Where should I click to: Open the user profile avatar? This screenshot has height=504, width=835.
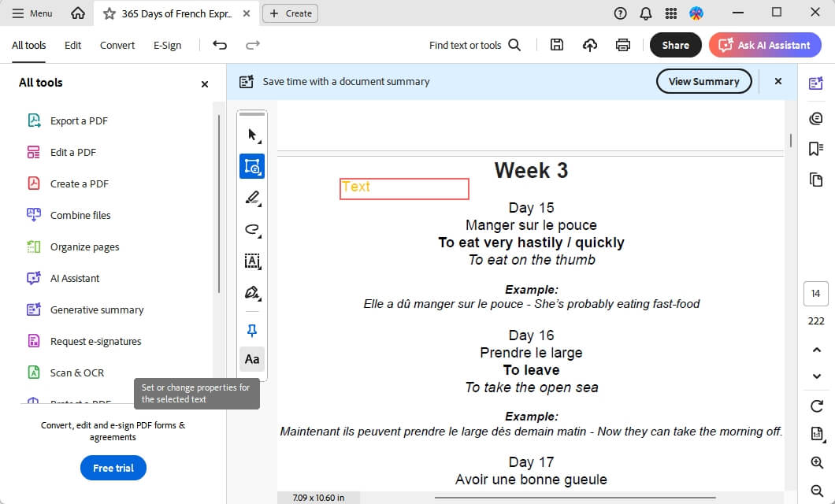[696, 13]
